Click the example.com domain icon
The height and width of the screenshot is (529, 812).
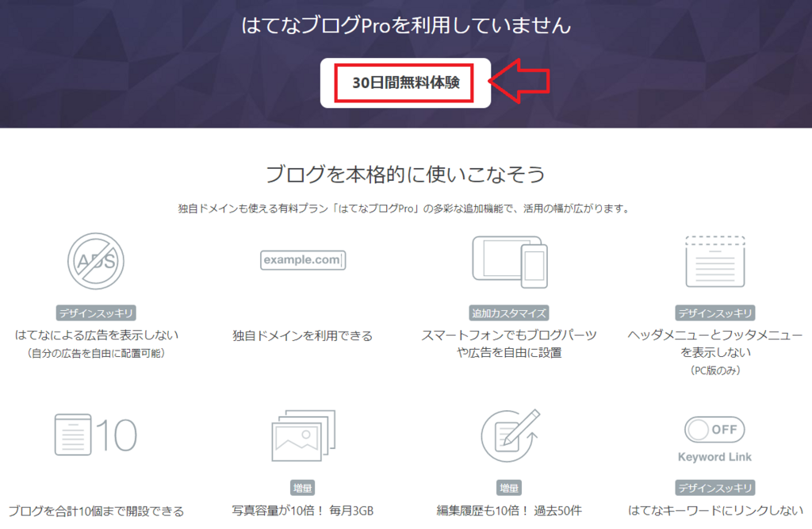pos(303,259)
